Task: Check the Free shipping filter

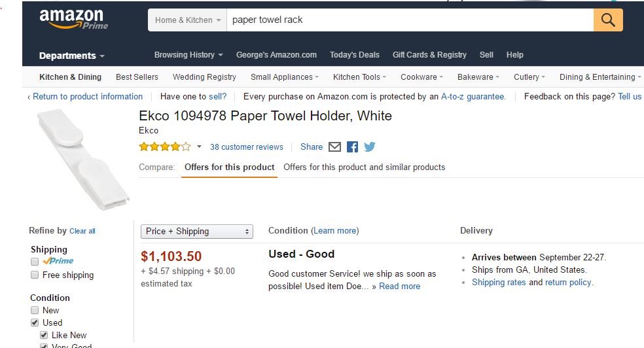Action: click(x=35, y=275)
